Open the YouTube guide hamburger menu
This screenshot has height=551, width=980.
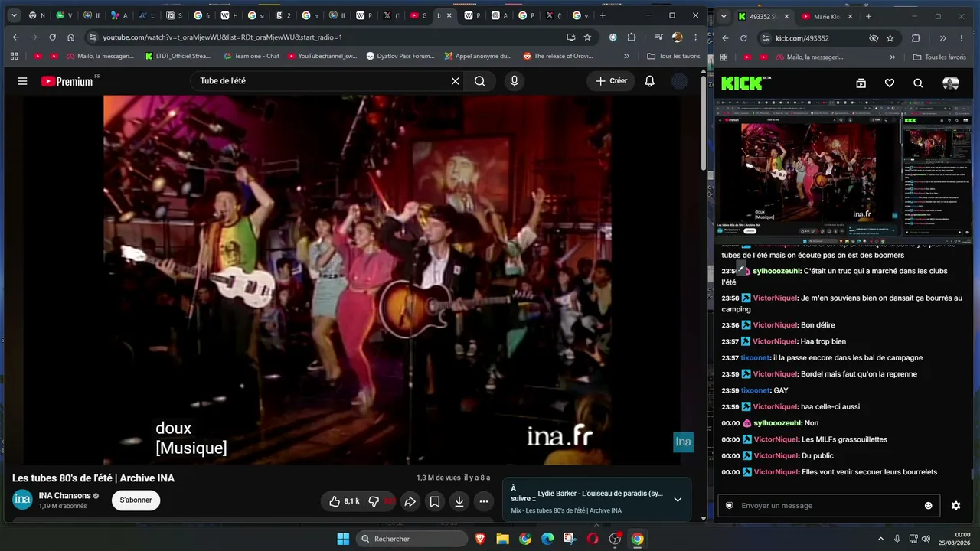pyautogui.click(x=22, y=81)
